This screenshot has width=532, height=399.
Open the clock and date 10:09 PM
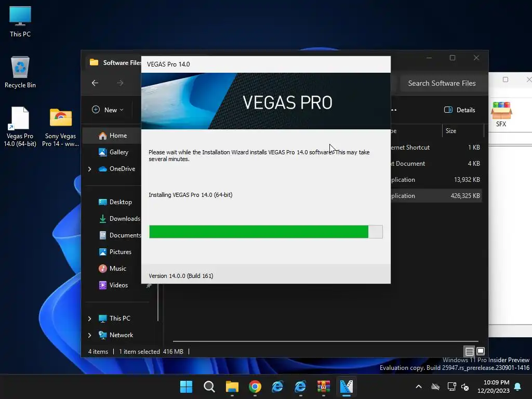pyautogui.click(x=494, y=387)
